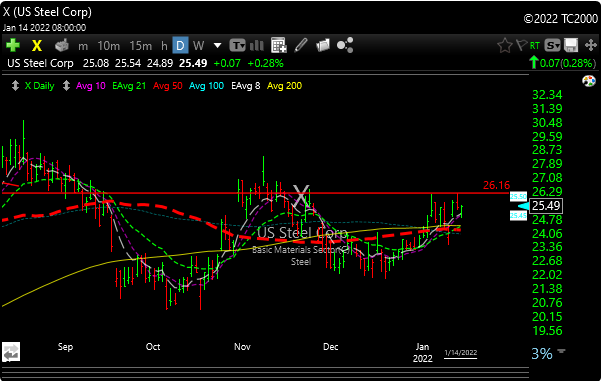Click the save floppy disk icon
Image resolution: width=601 pixels, height=381 pixels.
pos(571,45)
